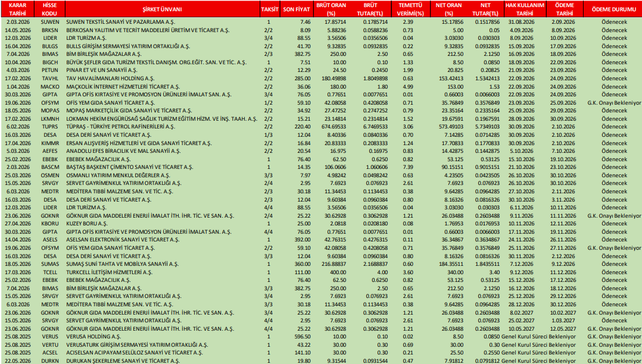
Task: Click ACSEL row's Genel Kurul Süreci Bekleniyor
Action: pos(538,353)
